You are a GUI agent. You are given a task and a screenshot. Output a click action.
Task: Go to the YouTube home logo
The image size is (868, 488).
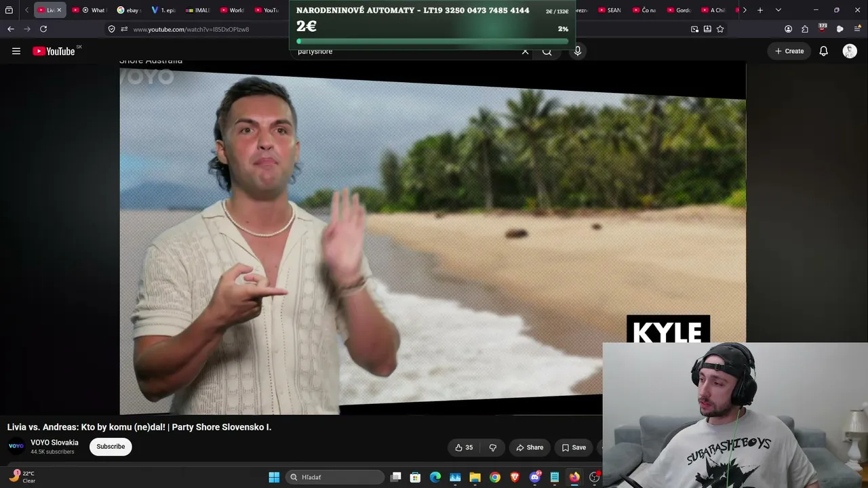pos(54,51)
